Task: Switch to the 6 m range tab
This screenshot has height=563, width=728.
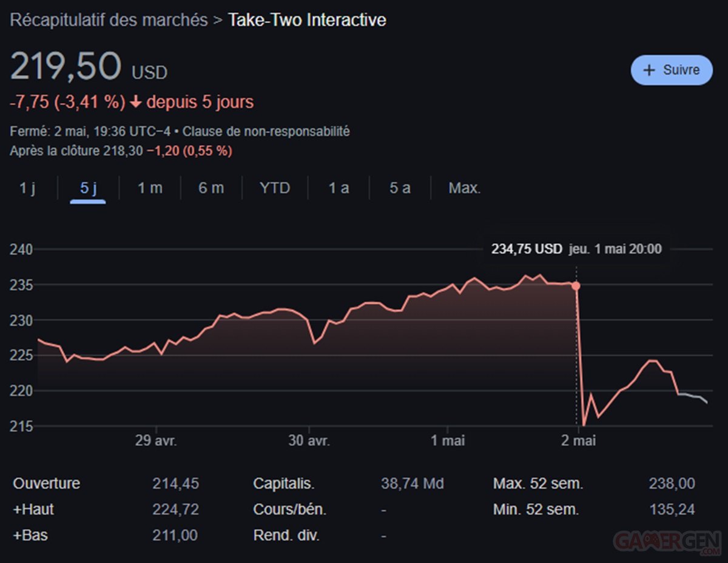Action: point(211,188)
